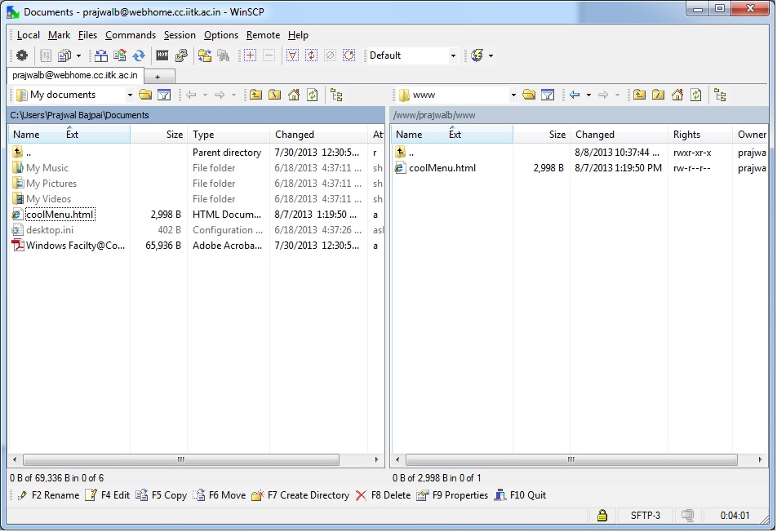Click the remote panel filter icon
This screenshot has height=532, width=777.
click(548, 95)
